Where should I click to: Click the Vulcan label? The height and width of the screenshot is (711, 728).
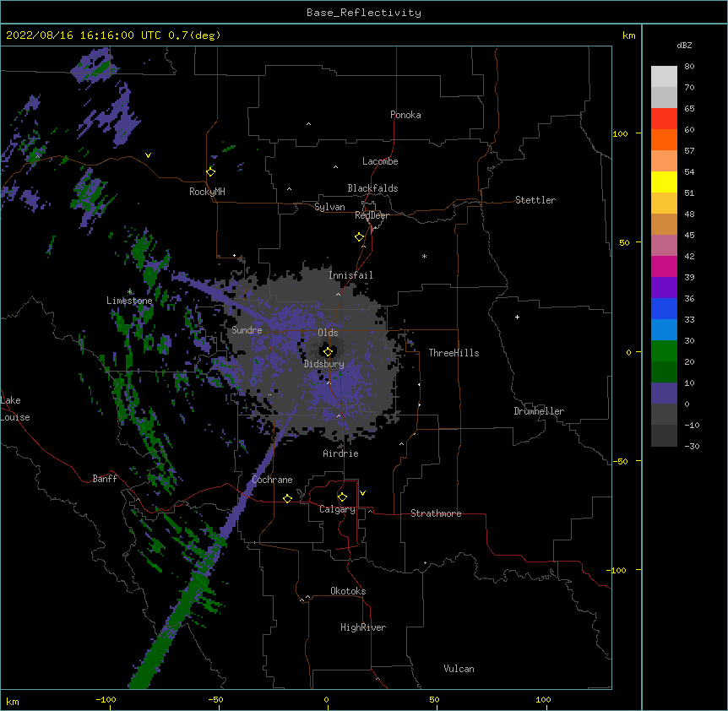click(x=459, y=669)
